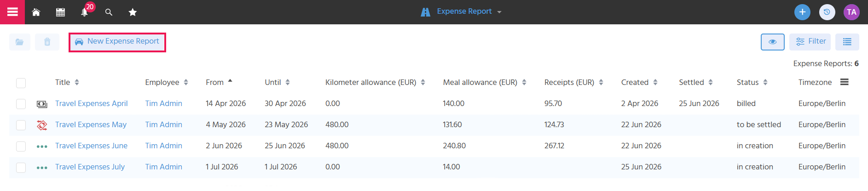Toggle the eye visibility button
868x191 pixels.
click(x=773, y=42)
